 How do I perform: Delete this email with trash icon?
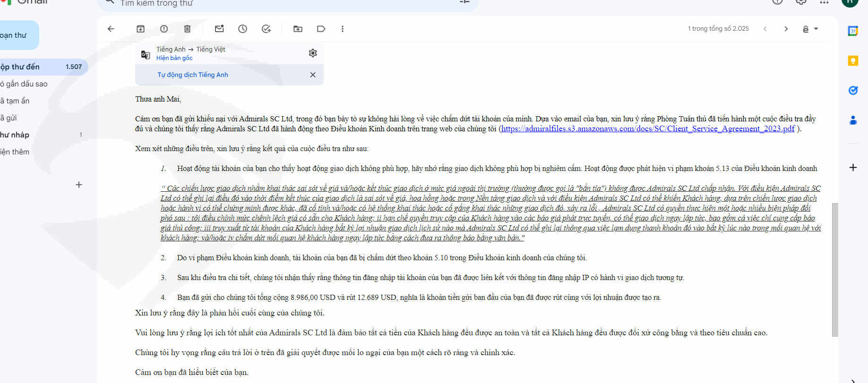[x=187, y=29]
